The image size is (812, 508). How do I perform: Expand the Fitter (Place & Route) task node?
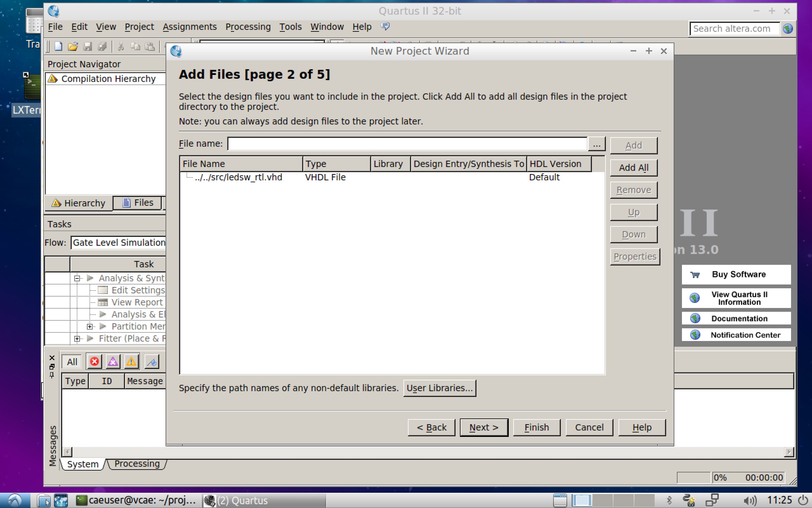coord(77,338)
